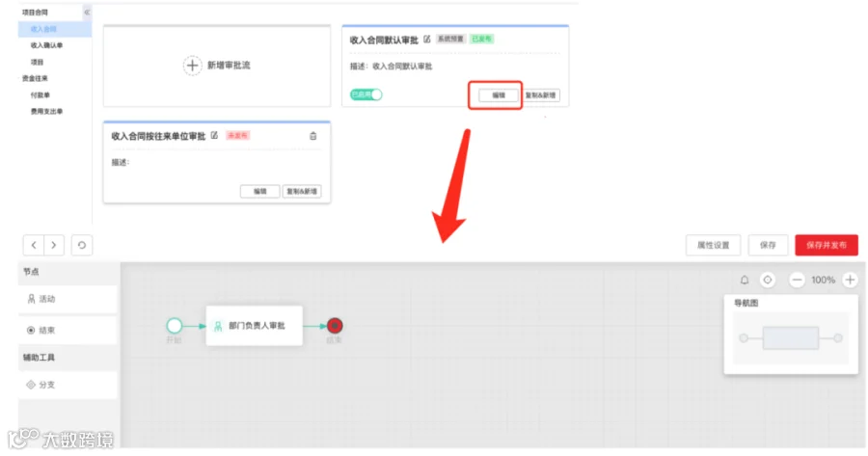The height and width of the screenshot is (456, 868).
Task: Select the green 开始 node circle
Action: [175, 326]
